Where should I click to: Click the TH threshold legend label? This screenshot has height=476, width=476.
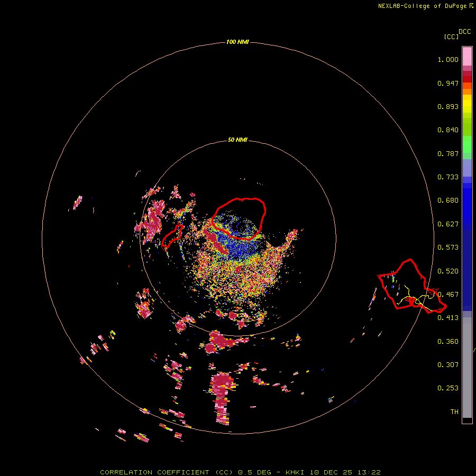pyautogui.click(x=454, y=412)
